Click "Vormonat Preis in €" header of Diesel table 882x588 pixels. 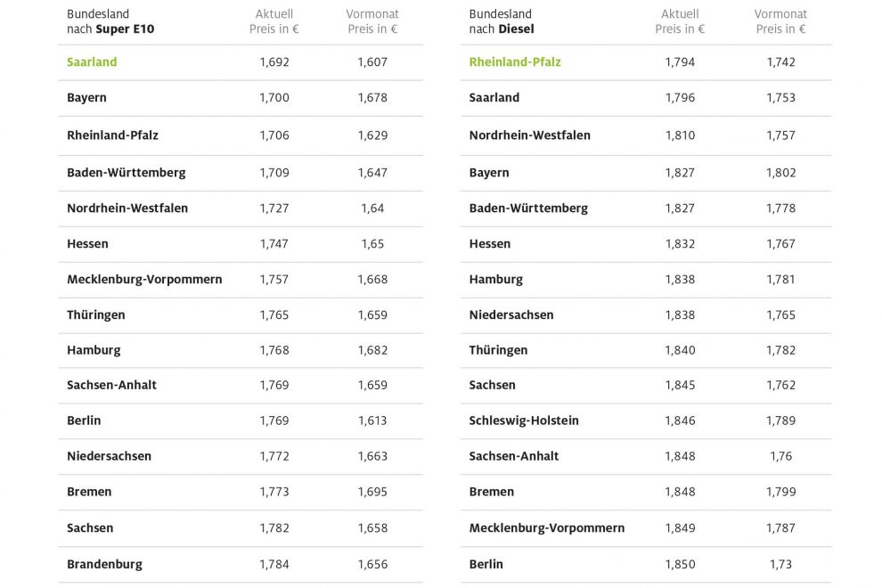coord(780,21)
